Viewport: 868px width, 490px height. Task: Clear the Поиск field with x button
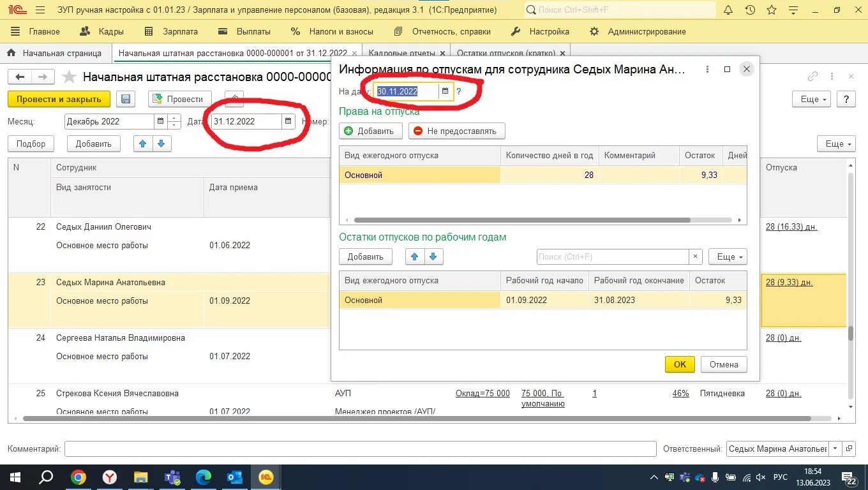(x=696, y=256)
